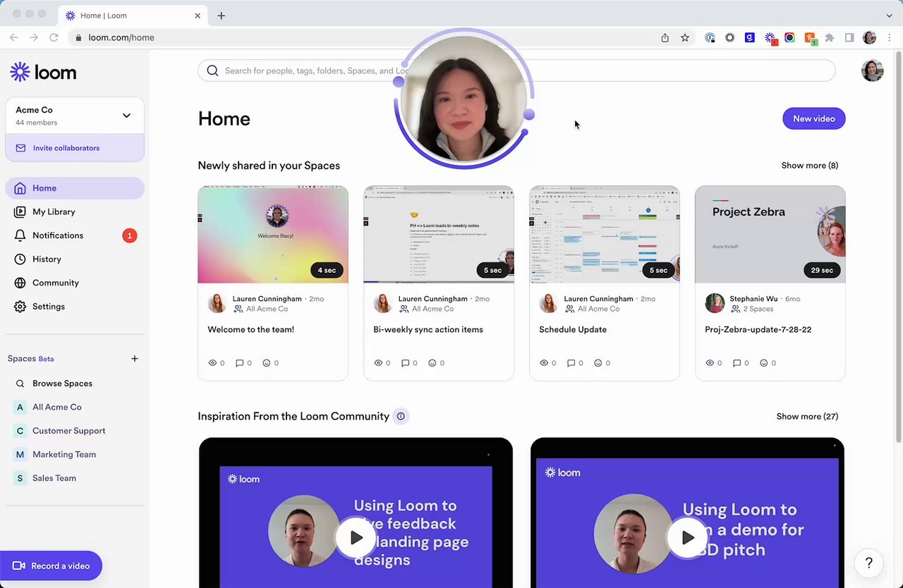Click comment icon on Proj-Zebra card
Screen dimensions: 903x588
tap(737, 363)
